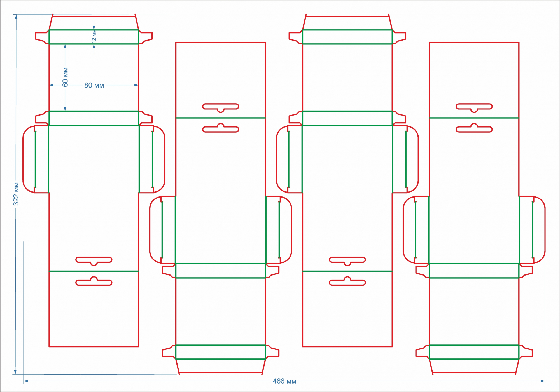
Task: Click upper hanging slot in second template
Action: tap(221, 107)
